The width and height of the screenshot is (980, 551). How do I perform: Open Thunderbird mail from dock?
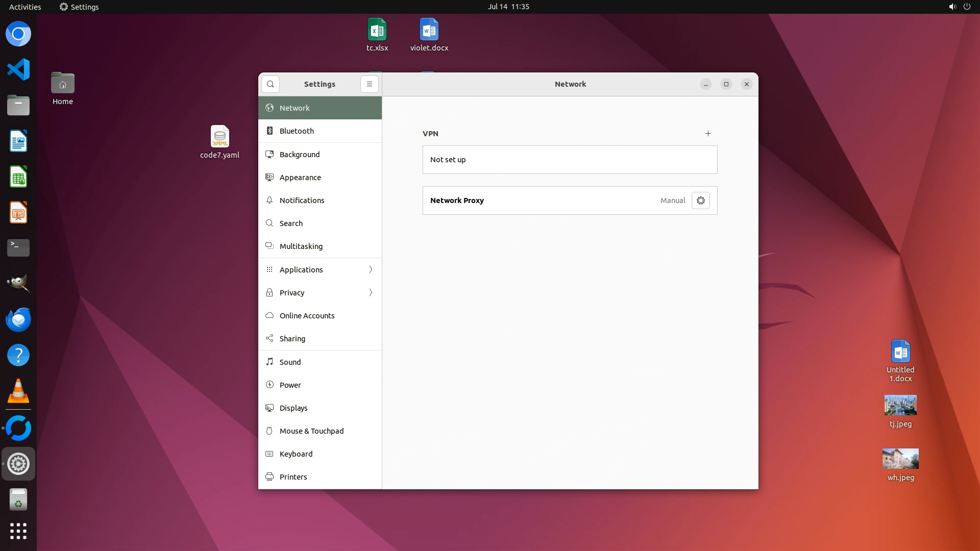coord(18,320)
